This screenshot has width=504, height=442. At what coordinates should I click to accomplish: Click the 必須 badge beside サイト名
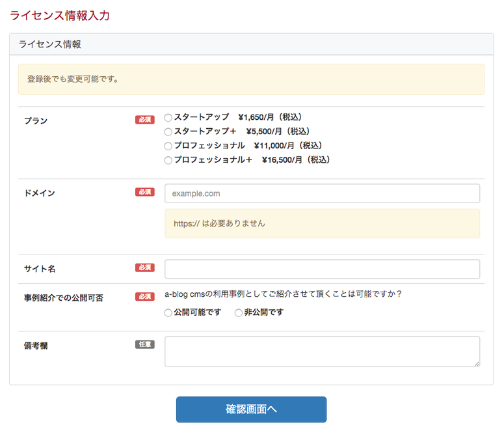[144, 268]
